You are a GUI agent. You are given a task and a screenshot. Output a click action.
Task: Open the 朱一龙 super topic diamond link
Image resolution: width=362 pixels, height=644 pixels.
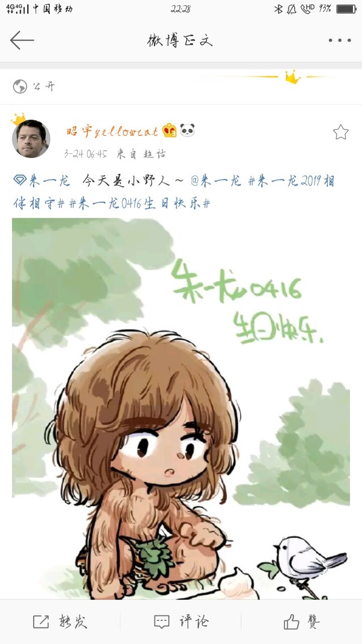coord(41,181)
